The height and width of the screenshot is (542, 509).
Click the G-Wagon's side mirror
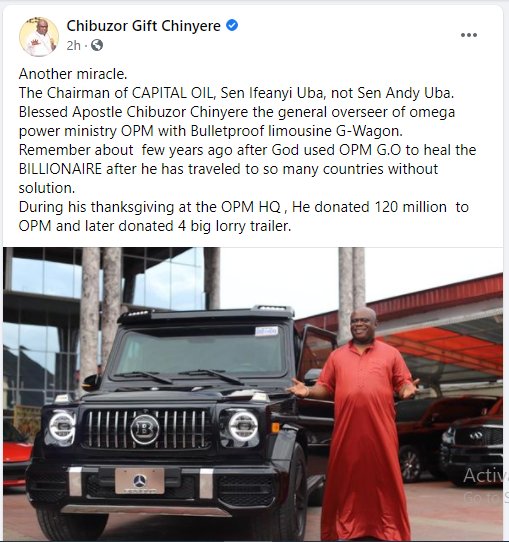(92, 383)
